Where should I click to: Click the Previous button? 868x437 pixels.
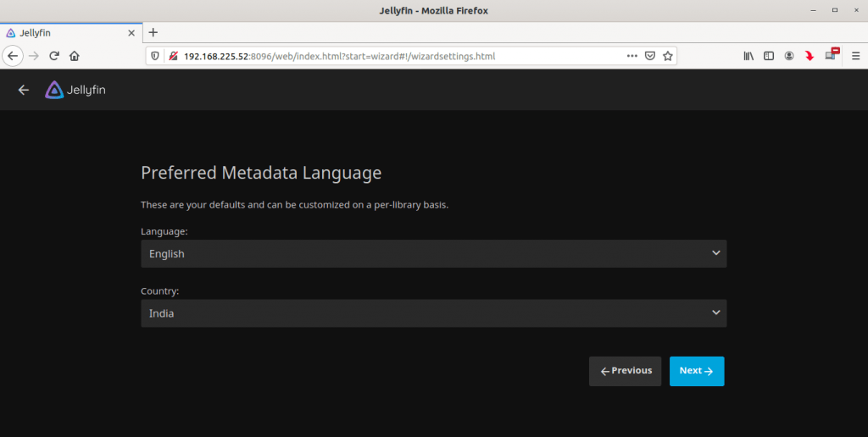[x=625, y=371]
